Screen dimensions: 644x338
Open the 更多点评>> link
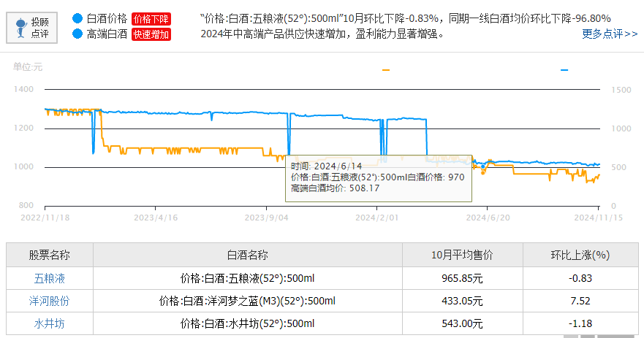tap(610, 34)
